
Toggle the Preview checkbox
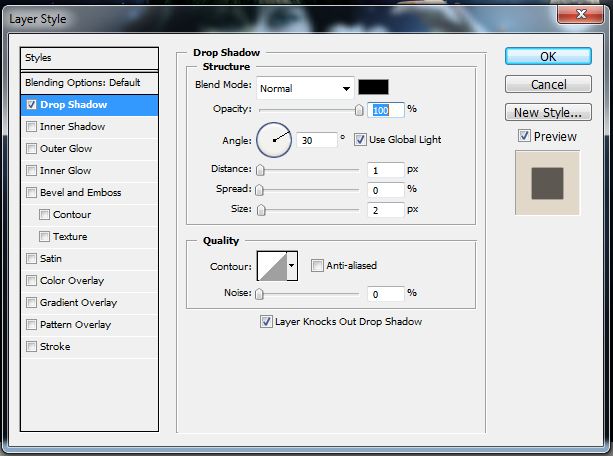click(x=524, y=136)
